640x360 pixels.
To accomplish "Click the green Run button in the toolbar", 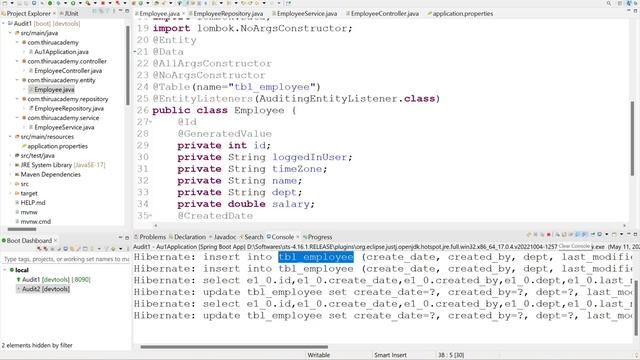I will [73, 3].
